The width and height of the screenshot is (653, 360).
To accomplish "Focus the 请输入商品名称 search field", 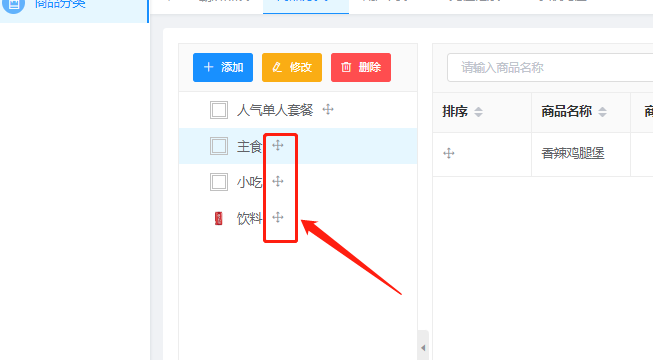I will (550, 68).
